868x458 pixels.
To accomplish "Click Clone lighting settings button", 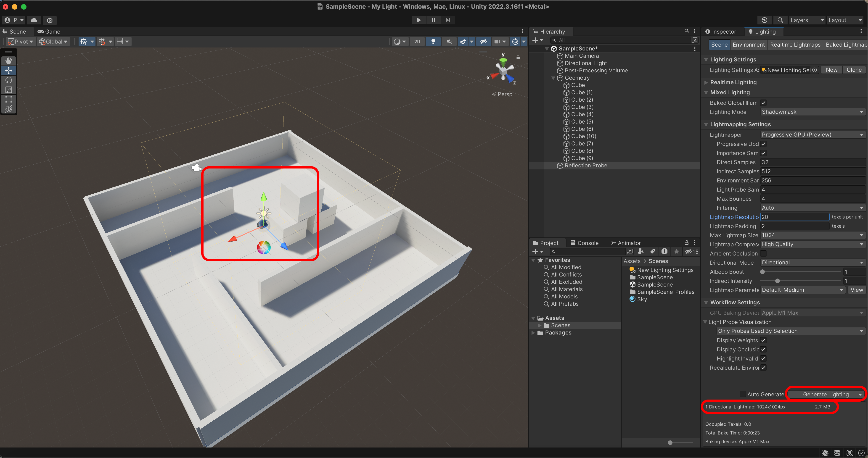I will (x=854, y=70).
